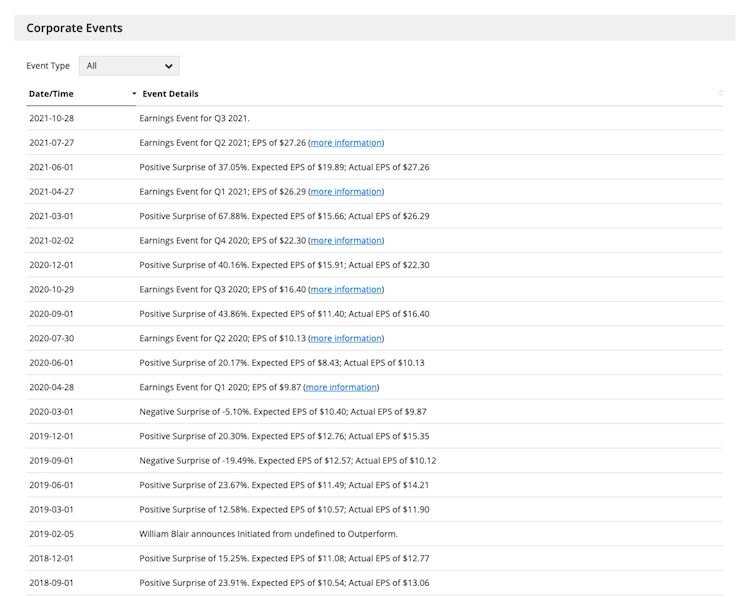
Task: Click the Event Details column header text
Action: click(170, 94)
